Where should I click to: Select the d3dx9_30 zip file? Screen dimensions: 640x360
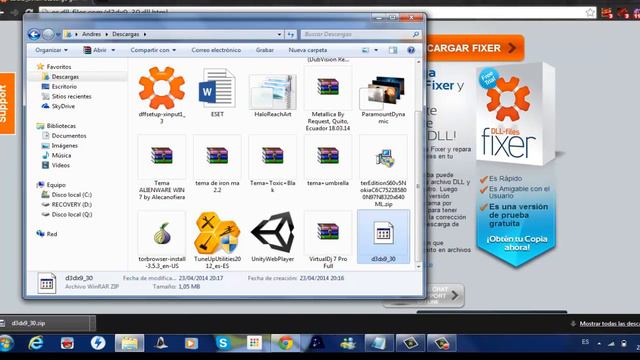pyautogui.click(x=383, y=237)
